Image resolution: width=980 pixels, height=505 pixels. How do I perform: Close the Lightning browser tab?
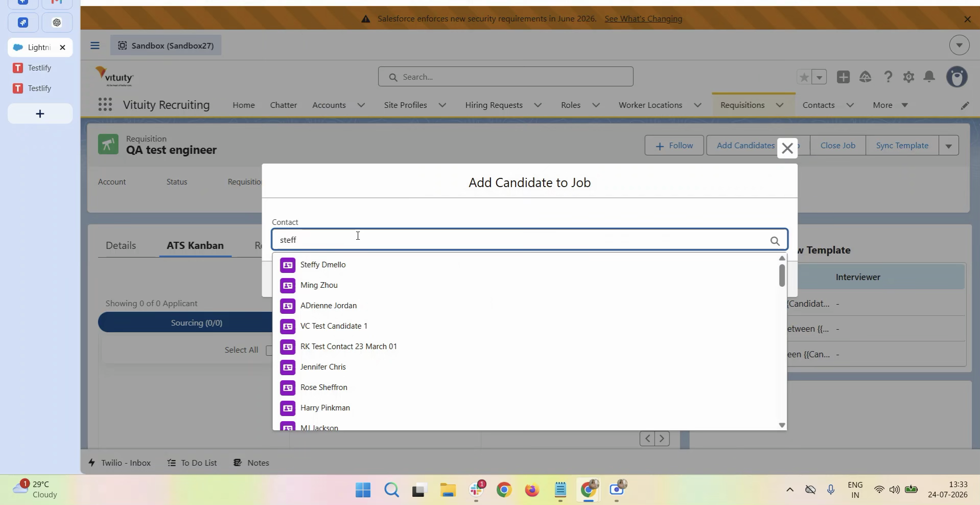click(62, 48)
